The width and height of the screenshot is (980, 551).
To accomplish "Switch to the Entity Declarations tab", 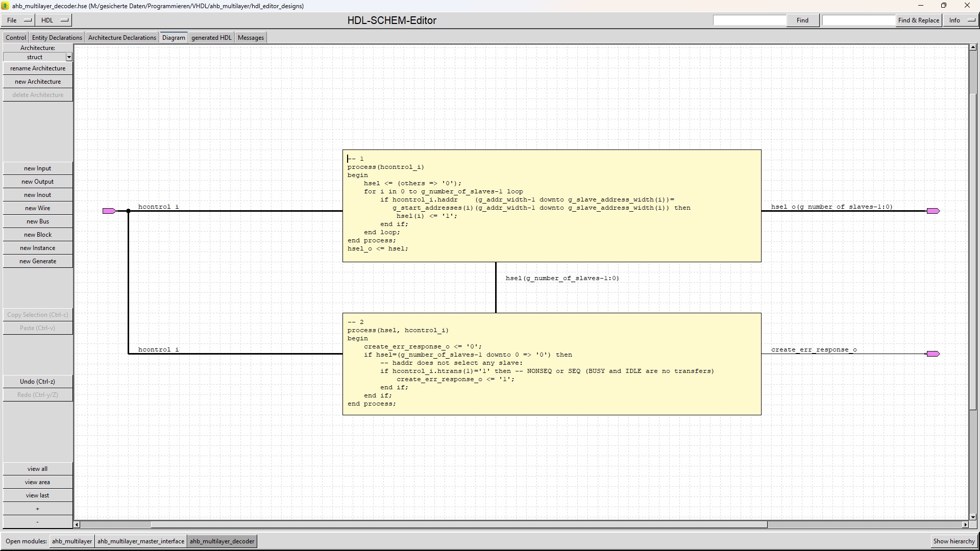I will click(x=57, y=38).
